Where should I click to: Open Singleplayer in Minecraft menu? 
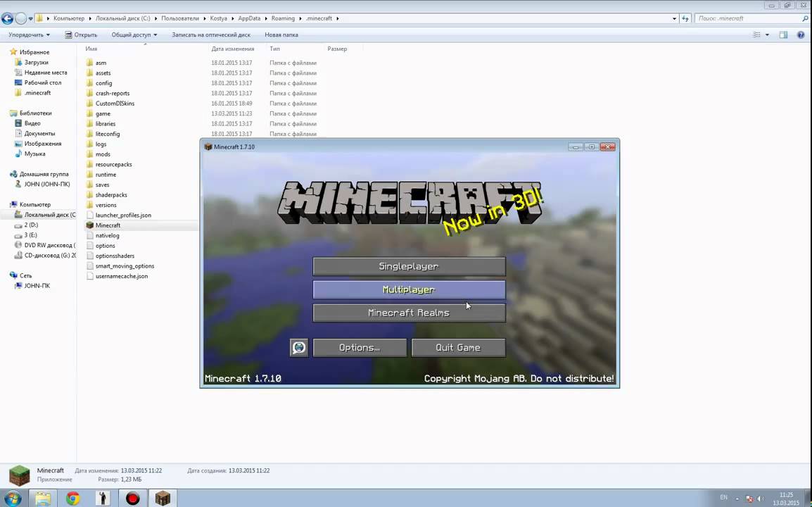(x=409, y=266)
